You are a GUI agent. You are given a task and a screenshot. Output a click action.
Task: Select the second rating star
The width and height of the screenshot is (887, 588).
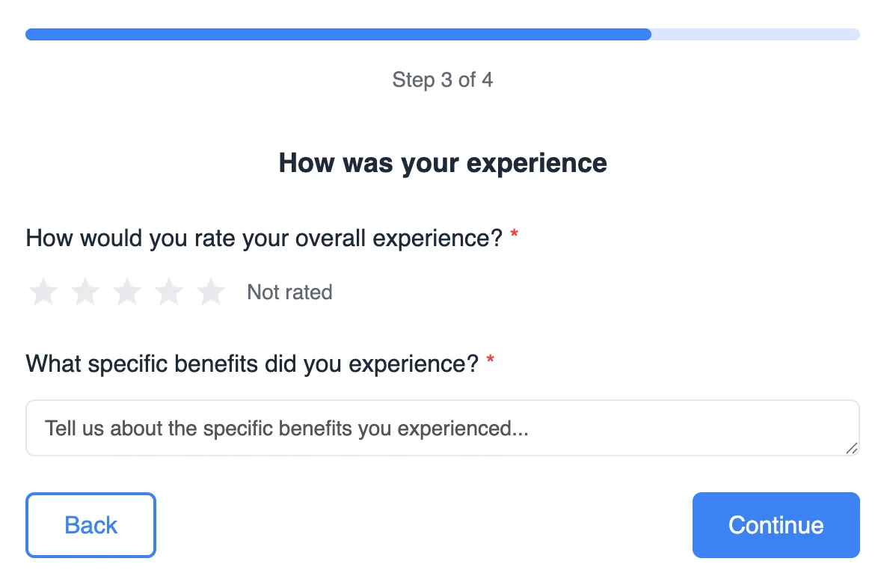pos(85,292)
